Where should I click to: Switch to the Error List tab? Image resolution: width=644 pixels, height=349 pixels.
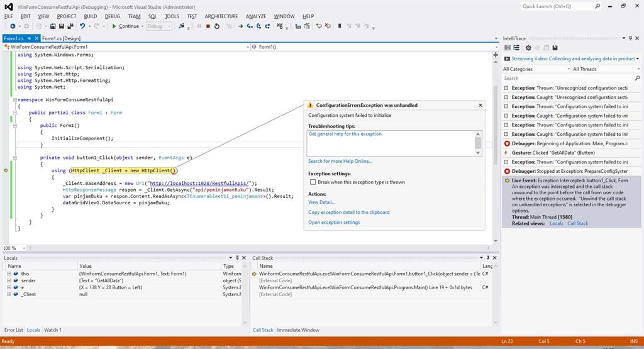(14, 330)
